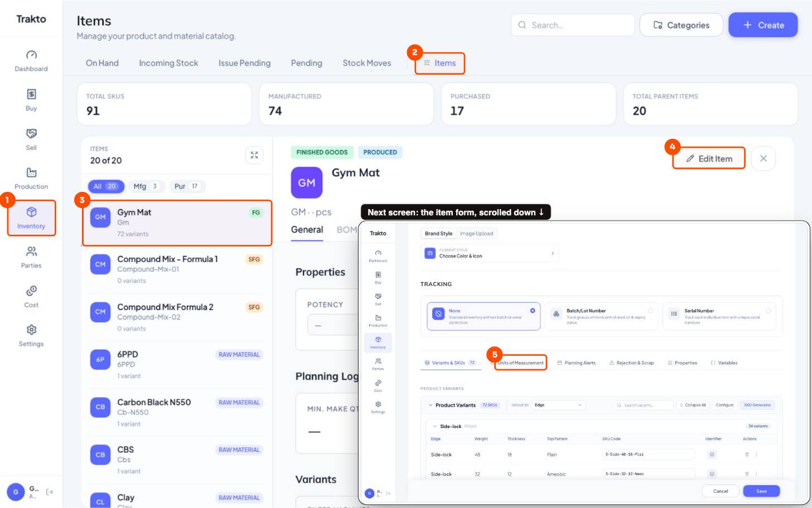Select Serial Number tracking
812x508 pixels.
pos(719,316)
